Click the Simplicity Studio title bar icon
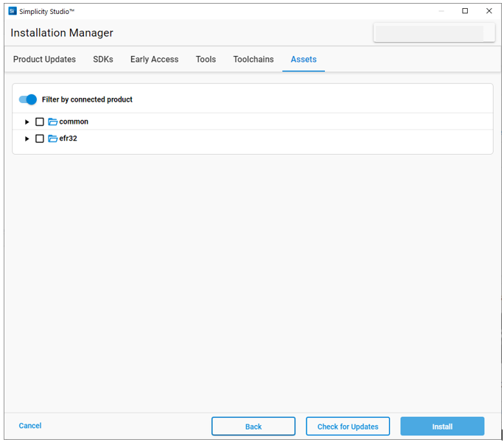Viewport: 504px width, 442px height. [x=12, y=11]
